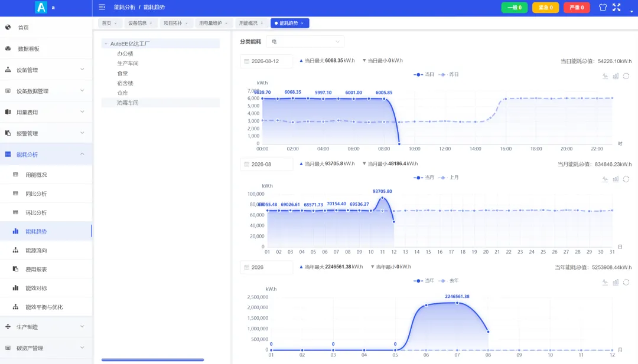Click the 2026-08-12 date picker field
The width and height of the screenshot is (638, 364).
[266, 61]
